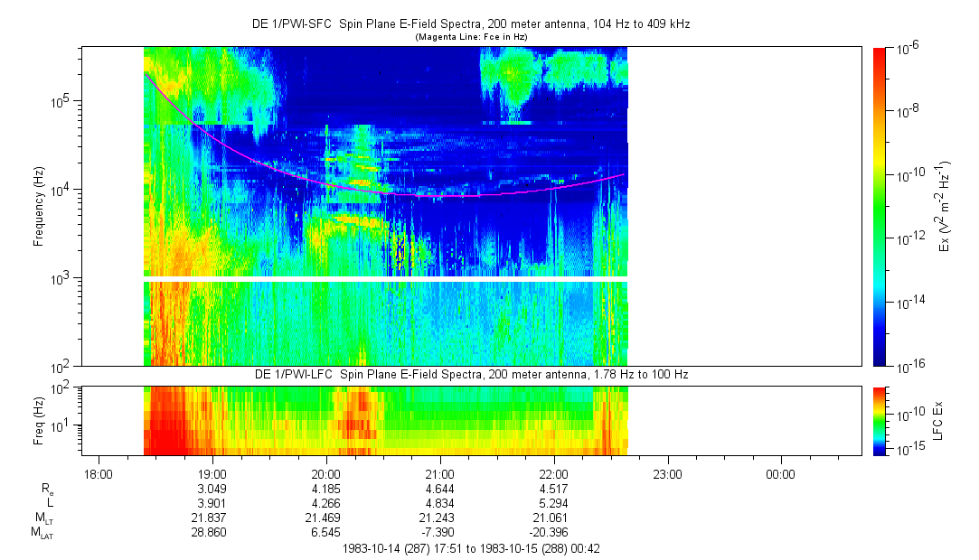The height and width of the screenshot is (560, 979).
Task: Click the 'Frequency (Hz)' y-axis label
Action: pos(39,207)
